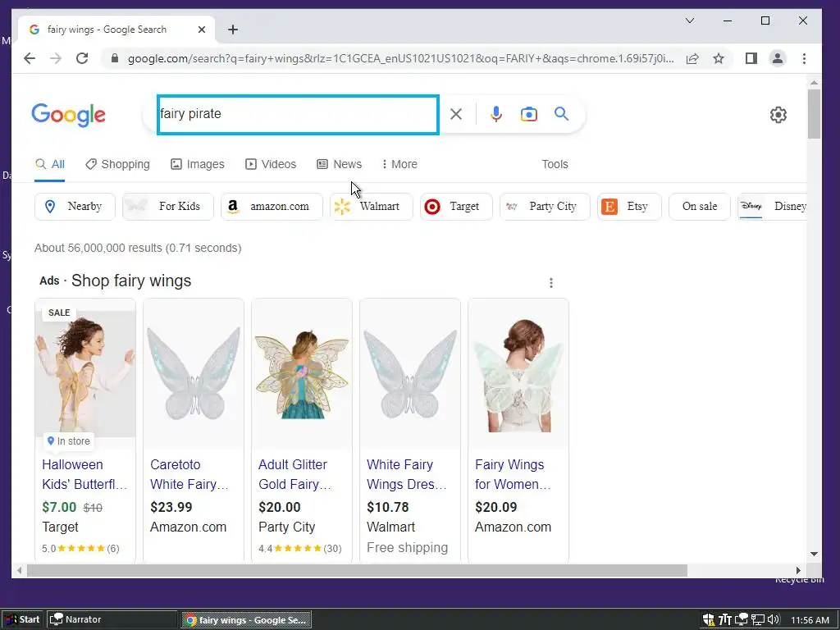
Task: Open the ads three-dot options menu
Action: coord(550,283)
